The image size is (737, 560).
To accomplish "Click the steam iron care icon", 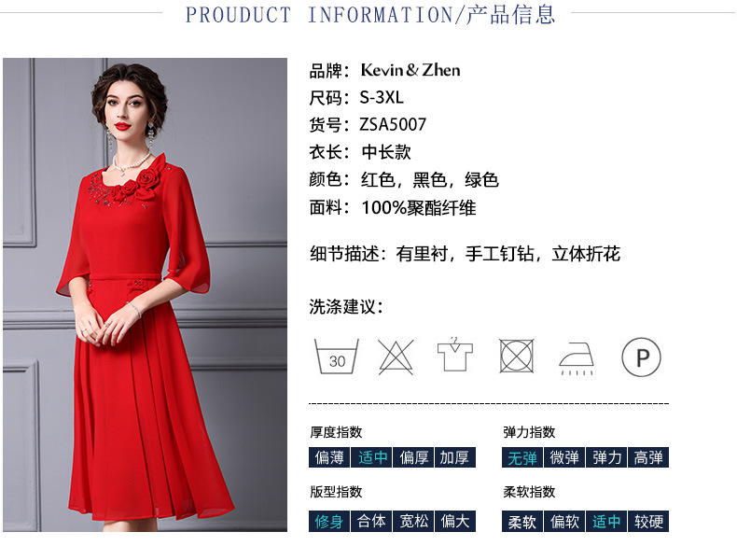I will click(577, 358).
